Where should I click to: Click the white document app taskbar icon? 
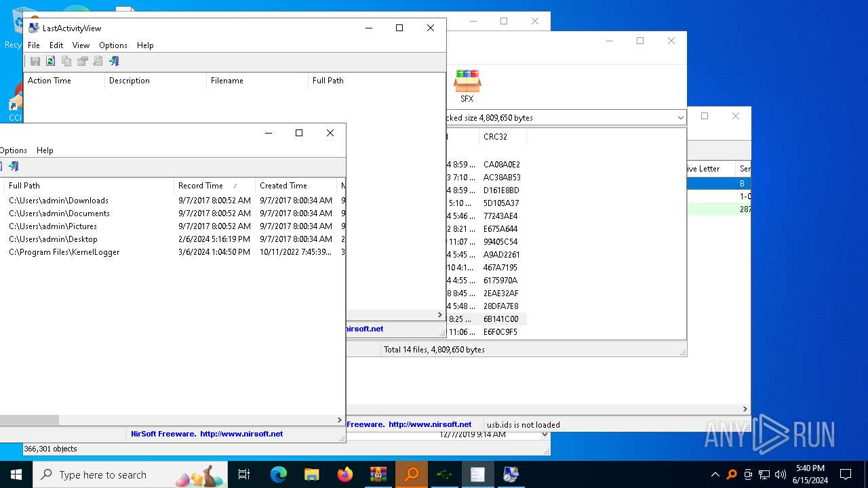click(x=477, y=474)
